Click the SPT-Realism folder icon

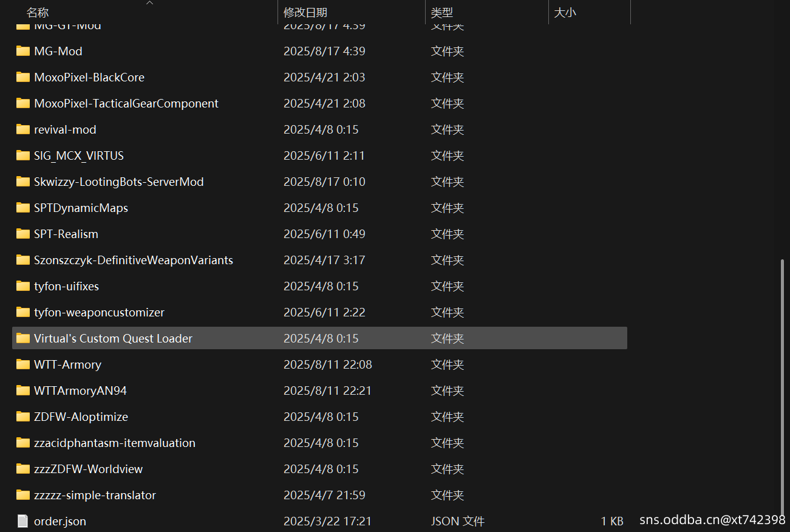tap(23, 234)
